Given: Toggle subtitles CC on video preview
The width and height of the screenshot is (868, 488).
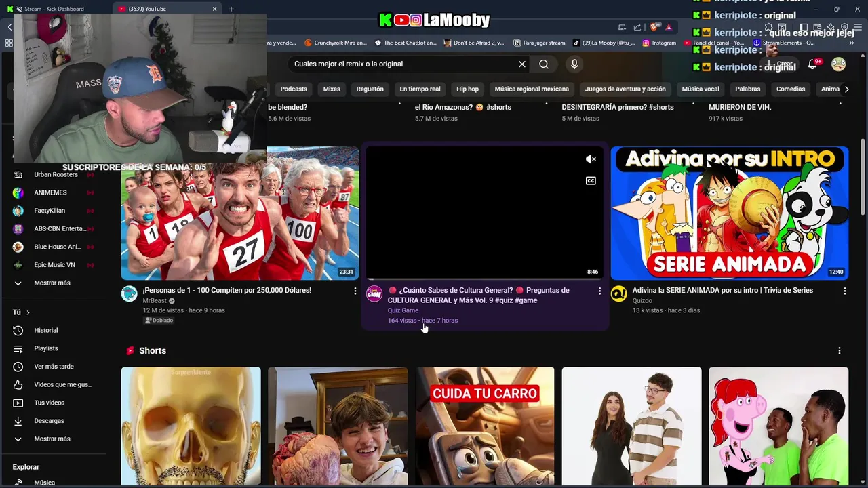Looking at the screenshot, I should [591, 181].
